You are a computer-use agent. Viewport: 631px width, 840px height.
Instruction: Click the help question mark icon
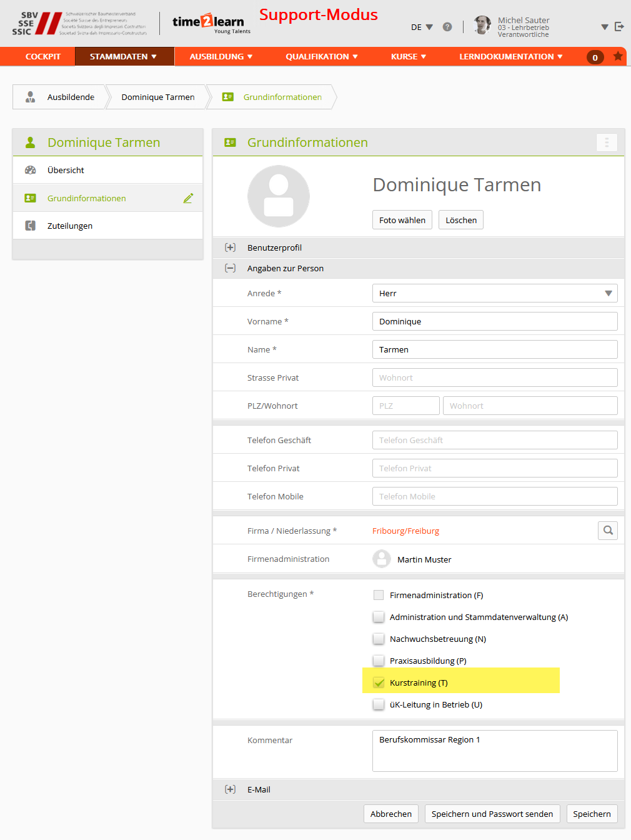click(x=447, y=27)
